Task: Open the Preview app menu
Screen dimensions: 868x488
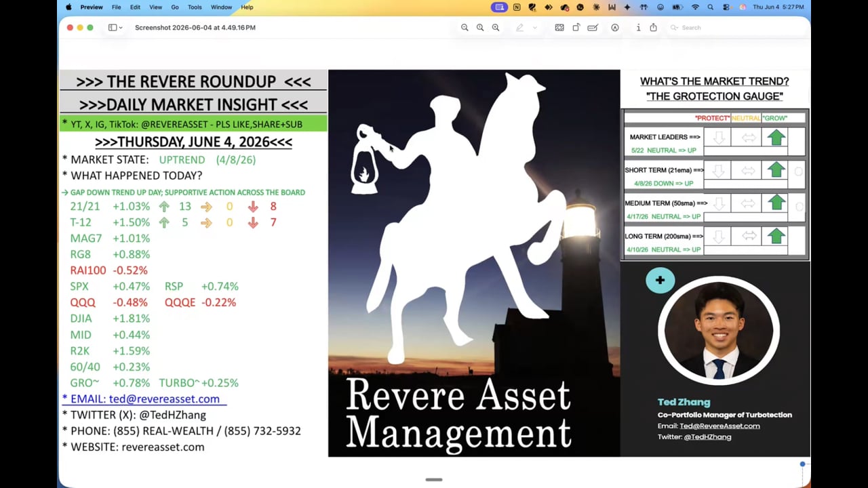Action: pos(92,7)
